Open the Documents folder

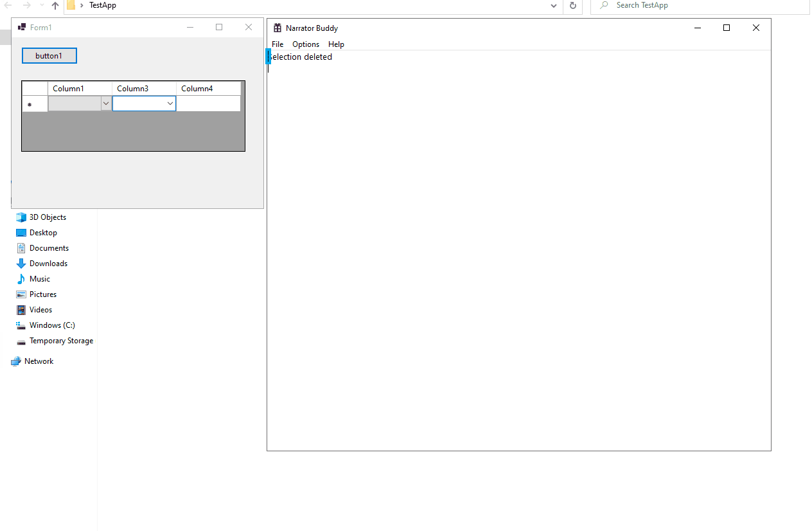tap(49, 248)
